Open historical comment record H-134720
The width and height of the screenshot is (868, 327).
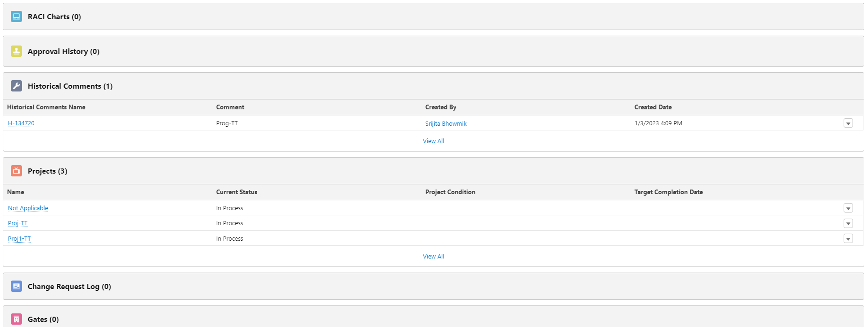(21, 123)
